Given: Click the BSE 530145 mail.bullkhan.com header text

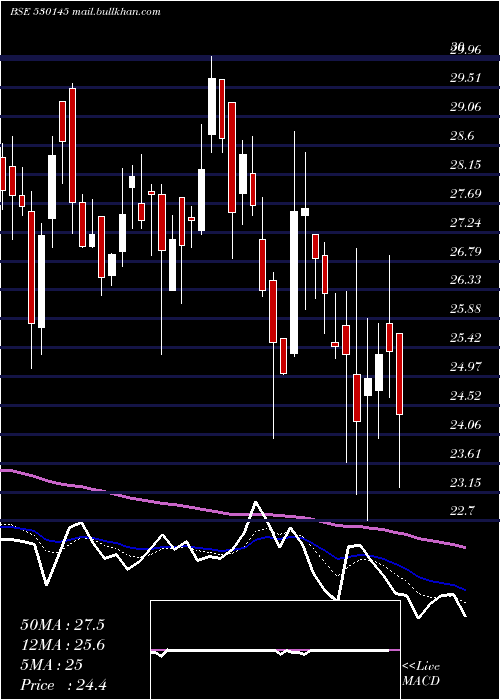Looking at the screenshot, I should (85, 12).
